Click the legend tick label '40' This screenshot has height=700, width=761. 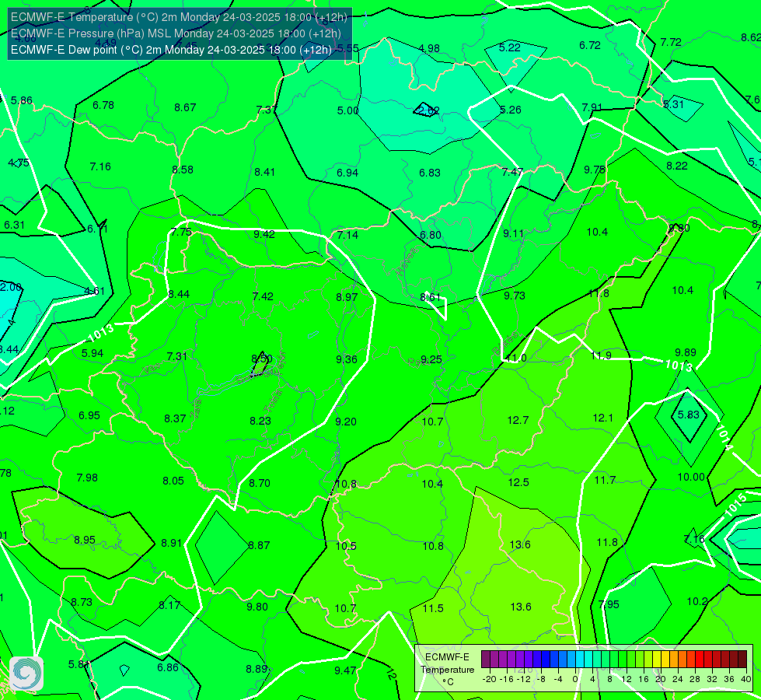746,679
